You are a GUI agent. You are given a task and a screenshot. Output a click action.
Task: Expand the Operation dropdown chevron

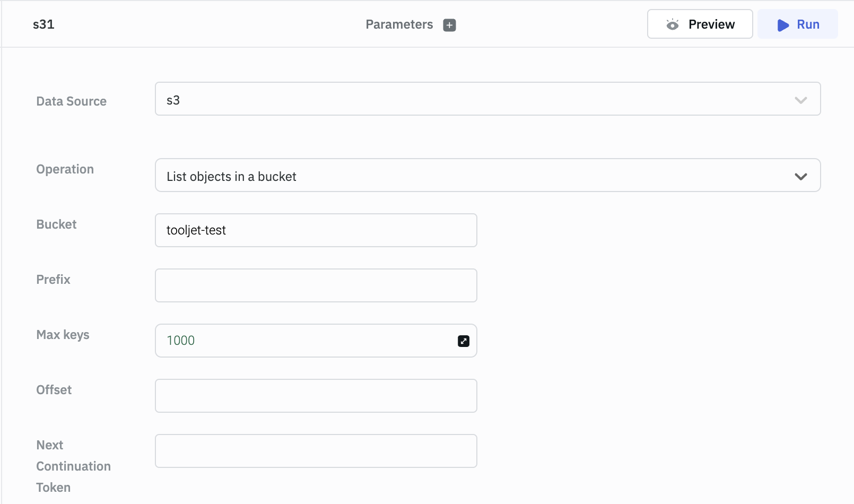point(801,176)
